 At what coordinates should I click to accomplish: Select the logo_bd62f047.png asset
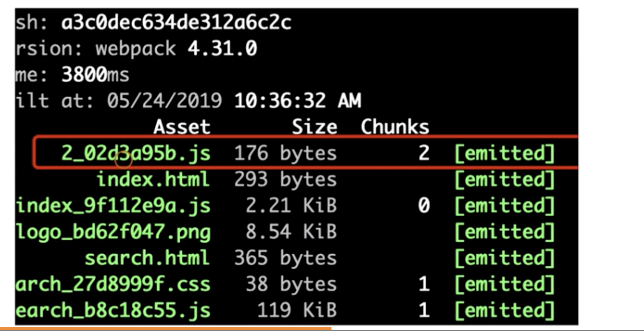(x=113, y=232)
